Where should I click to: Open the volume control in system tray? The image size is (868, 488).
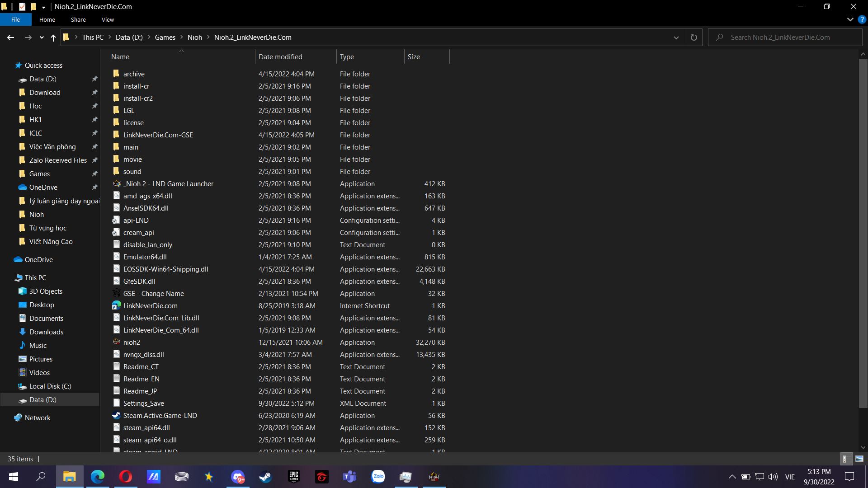pos(773,477)
